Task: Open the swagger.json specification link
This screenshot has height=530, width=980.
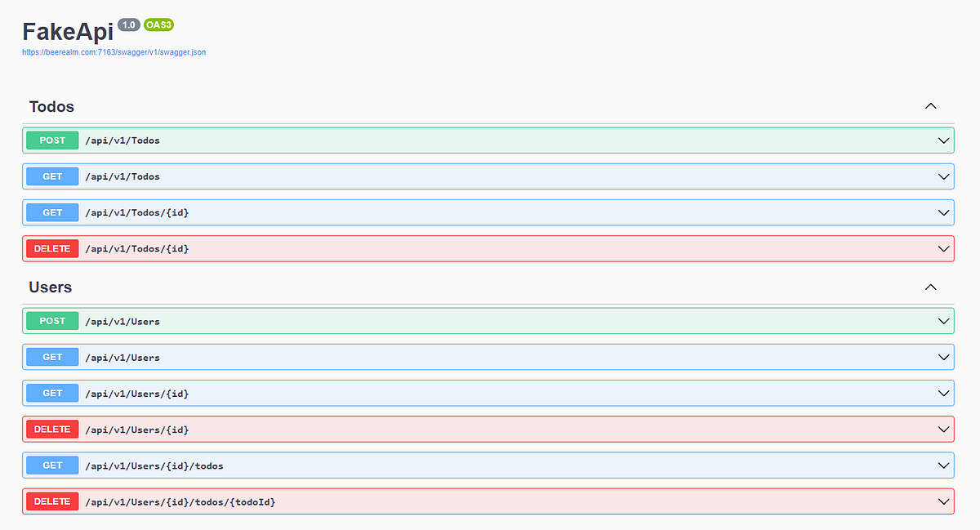Action: 114,51
